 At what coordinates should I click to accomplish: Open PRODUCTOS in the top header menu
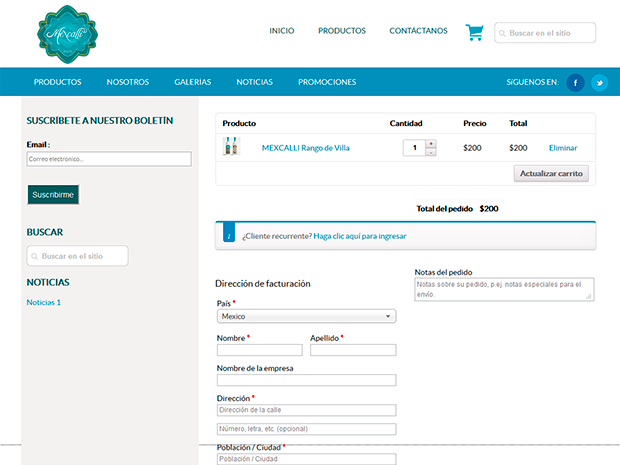pos(342,31)
